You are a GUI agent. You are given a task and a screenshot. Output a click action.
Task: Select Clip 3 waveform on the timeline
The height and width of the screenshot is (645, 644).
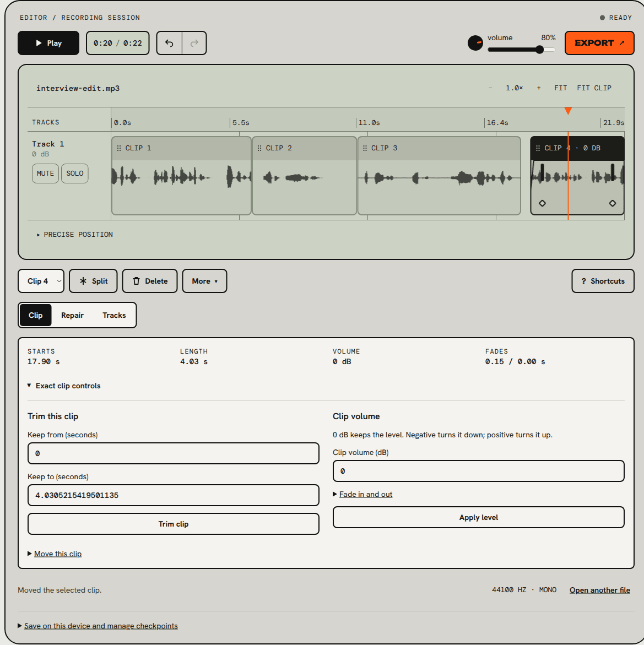pyautogui.click(x=439, y=178)
